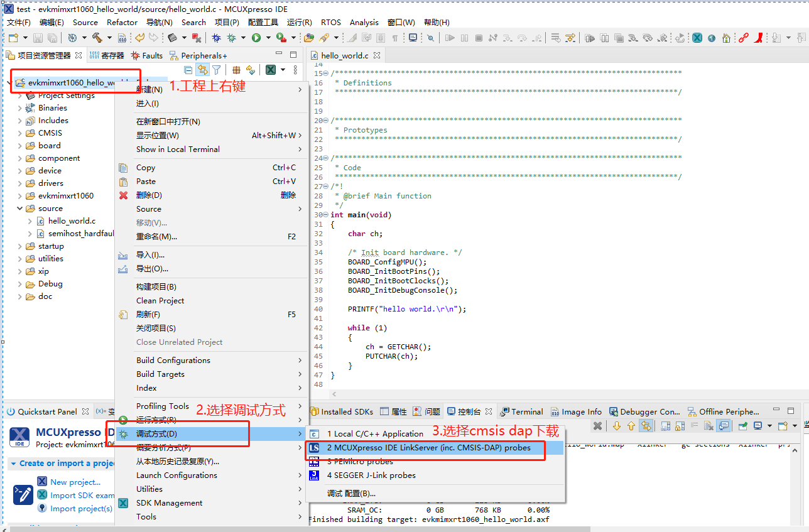809x532 pixels.
Task: Expand the CMSIS folder node
Action: pyautogui.click(x=19, y=133)
